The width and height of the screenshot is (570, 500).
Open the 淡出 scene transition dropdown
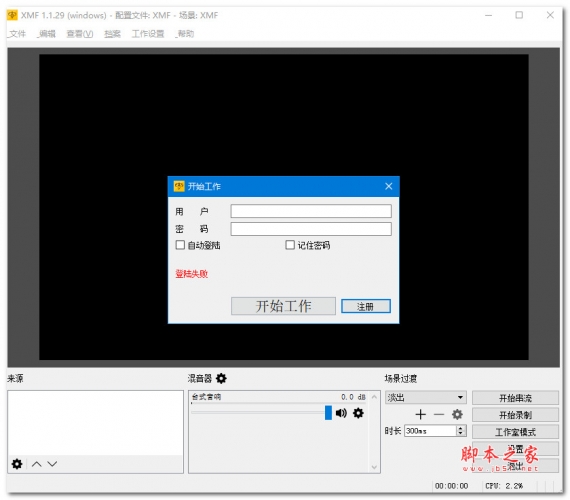pyautogui.click(x=426, y=397)
